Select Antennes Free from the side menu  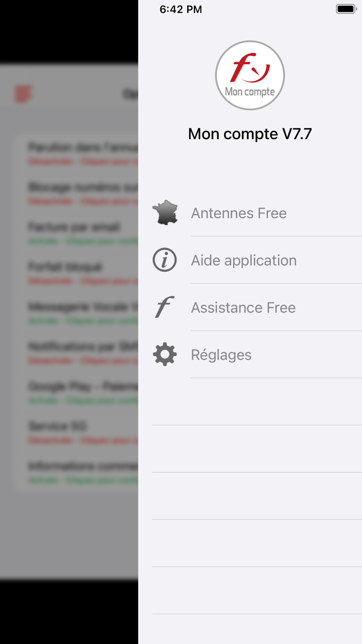tap(239, 212)
